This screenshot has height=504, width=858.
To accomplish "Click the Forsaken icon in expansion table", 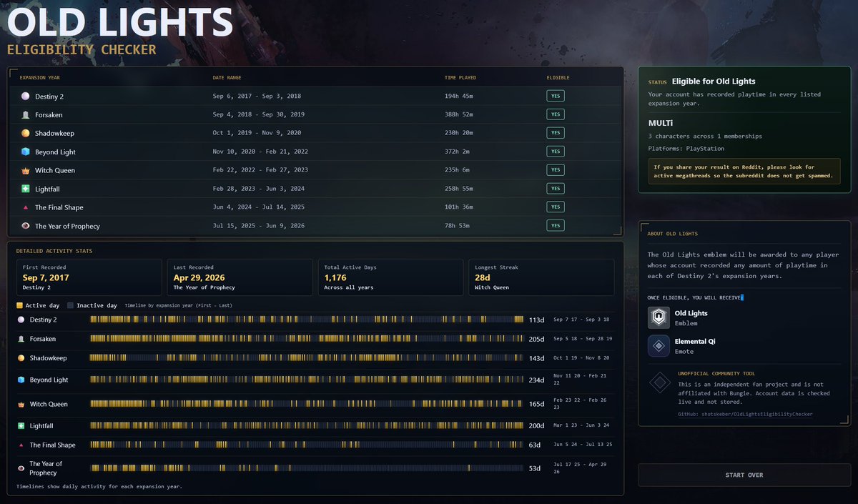I will pos(25,114).
